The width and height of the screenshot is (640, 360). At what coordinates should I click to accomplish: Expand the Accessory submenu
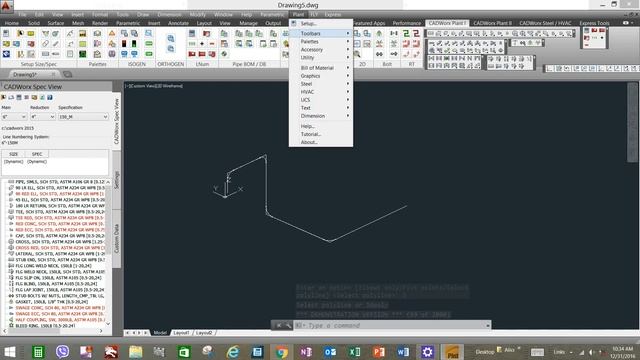[321, 49]
